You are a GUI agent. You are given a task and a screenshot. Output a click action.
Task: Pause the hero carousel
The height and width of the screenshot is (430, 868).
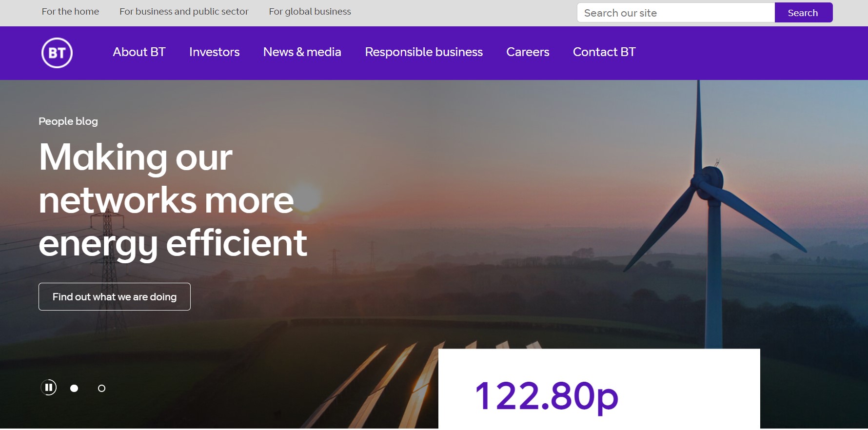click(x=49, y=388)
